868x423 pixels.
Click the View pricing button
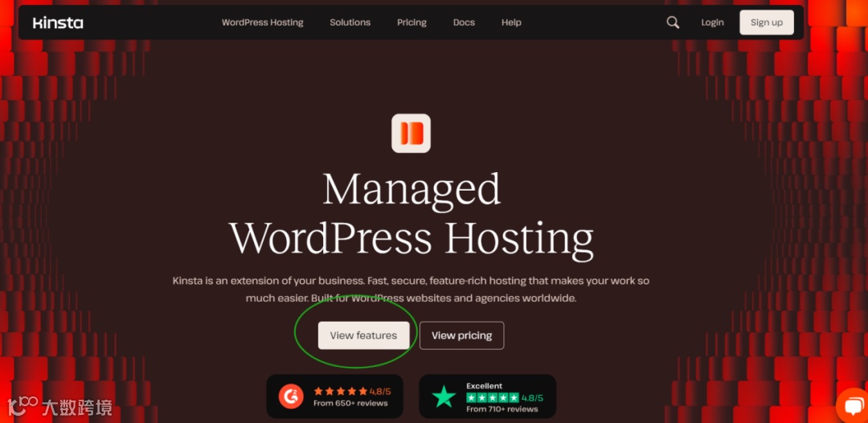(x=461, y=335)
